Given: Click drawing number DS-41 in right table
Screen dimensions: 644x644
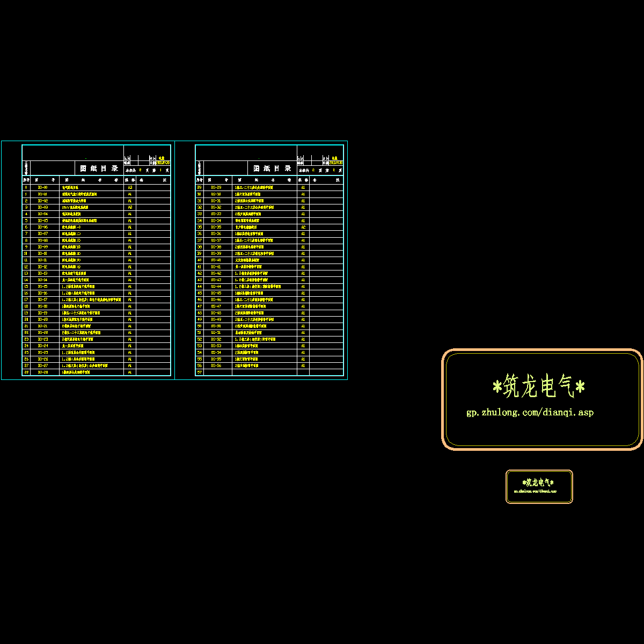Looking at the screenshot, I should (216, 267).
